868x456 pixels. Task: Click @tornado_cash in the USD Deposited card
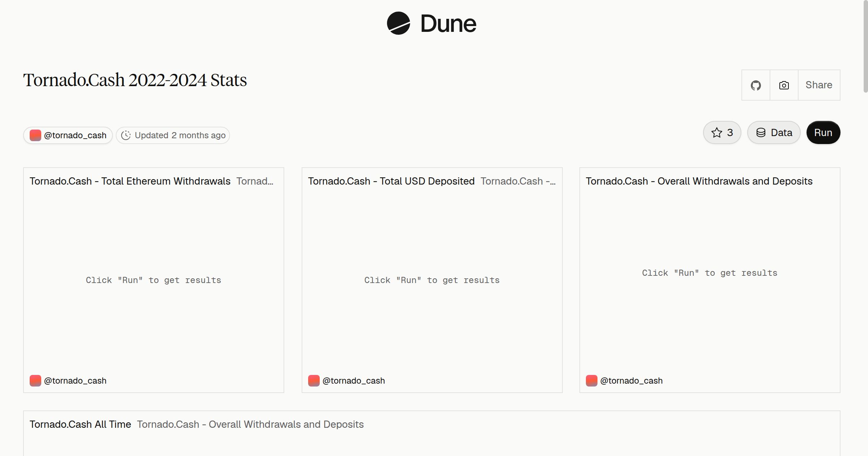pos(354,381)
